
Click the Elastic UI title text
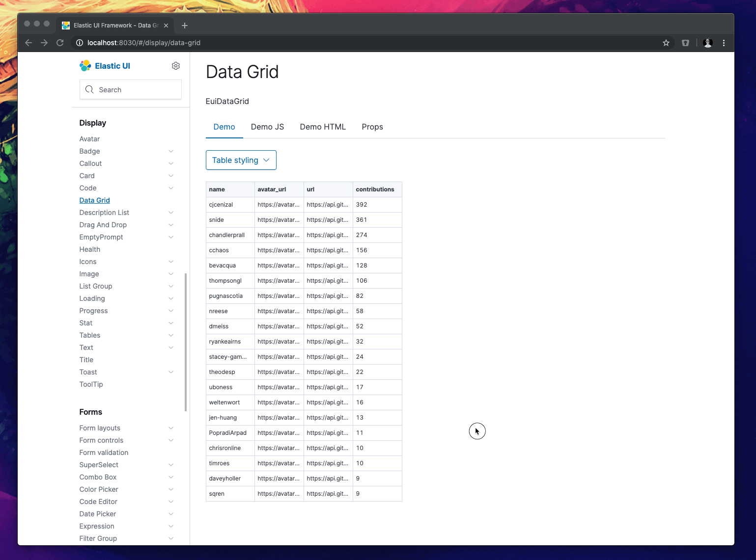pyautogui.click(x=112, y=66)
